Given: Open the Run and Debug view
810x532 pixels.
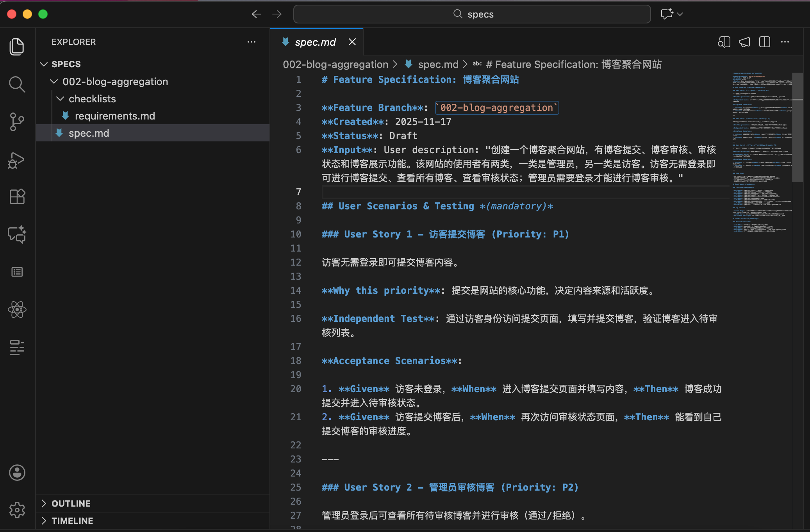Looking at the screenshot, I should click(17, 160).
